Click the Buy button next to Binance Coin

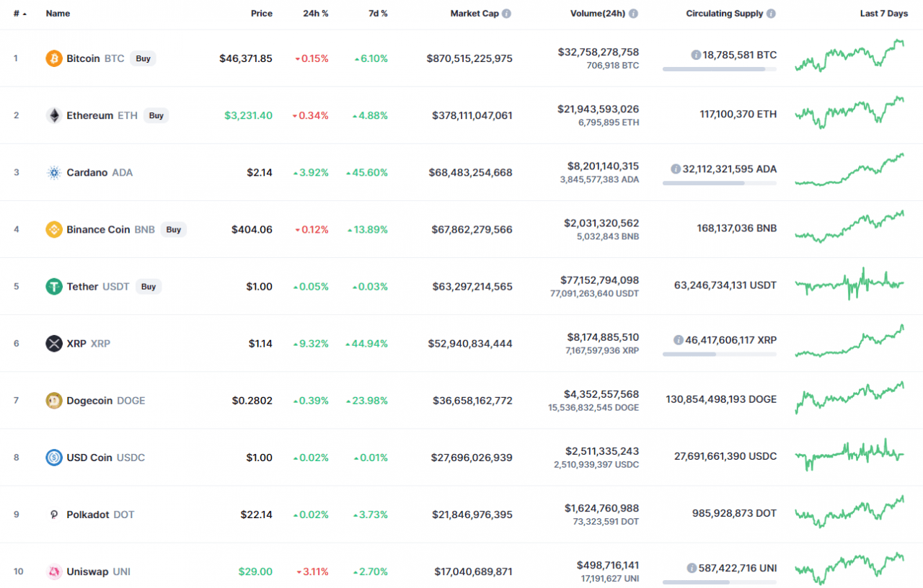pyautogui.click(x=174, y=229)
